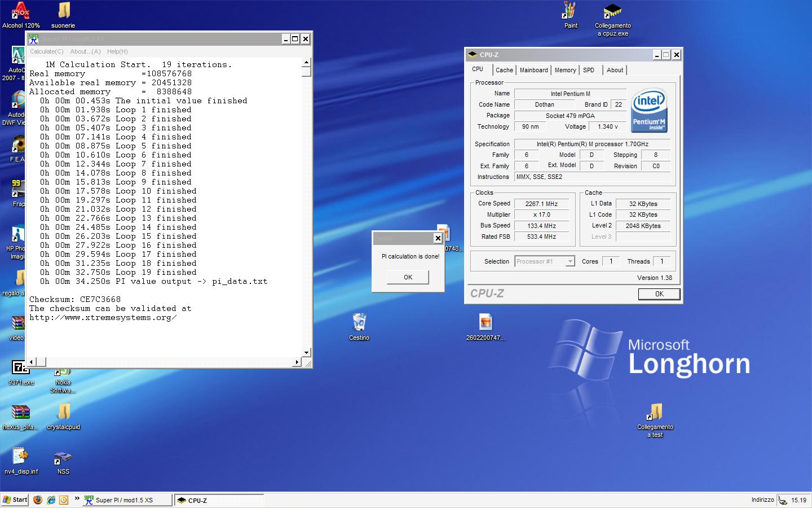Click the clock icon in quick launch
Screen dimensions: 812x508
click(x=64, y=500)
